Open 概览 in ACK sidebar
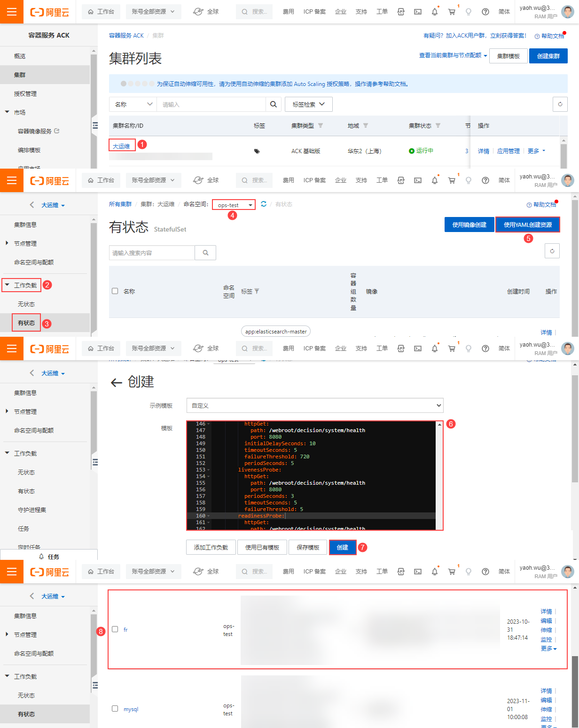The height and width of the screenshot is (728, 579). click(20, 56)
